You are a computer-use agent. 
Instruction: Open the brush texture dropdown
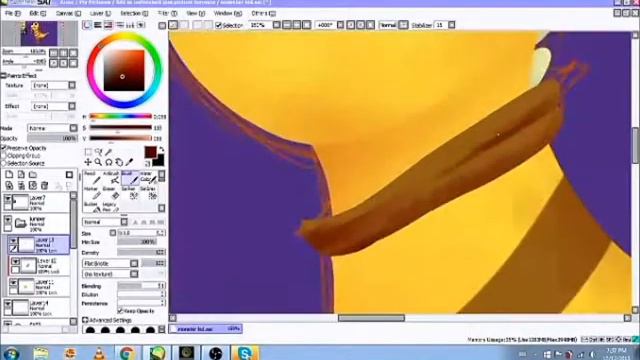(x=110, y=274)
